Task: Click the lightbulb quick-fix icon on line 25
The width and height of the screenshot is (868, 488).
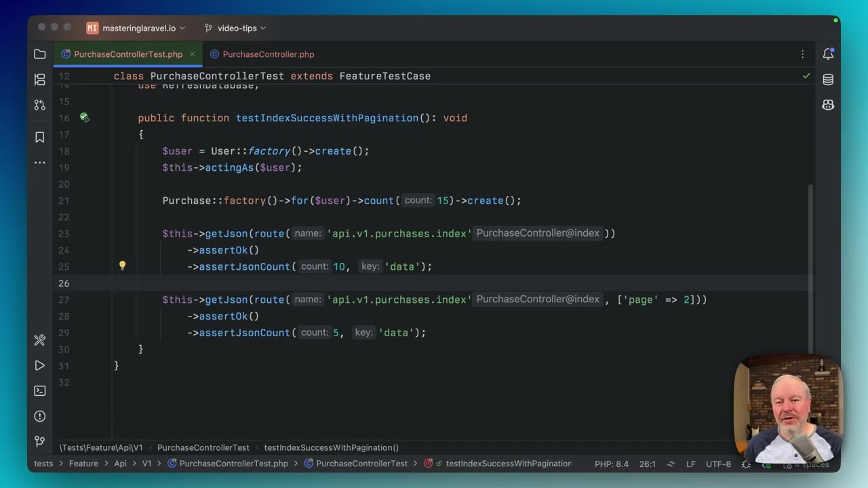Action: tap(122, 266)
